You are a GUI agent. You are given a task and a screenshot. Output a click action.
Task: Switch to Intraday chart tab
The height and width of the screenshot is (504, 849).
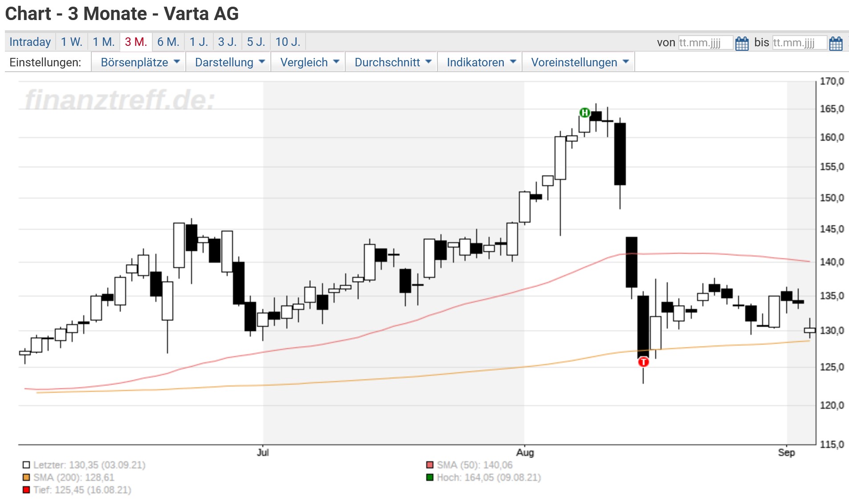[x=30, y=42]
